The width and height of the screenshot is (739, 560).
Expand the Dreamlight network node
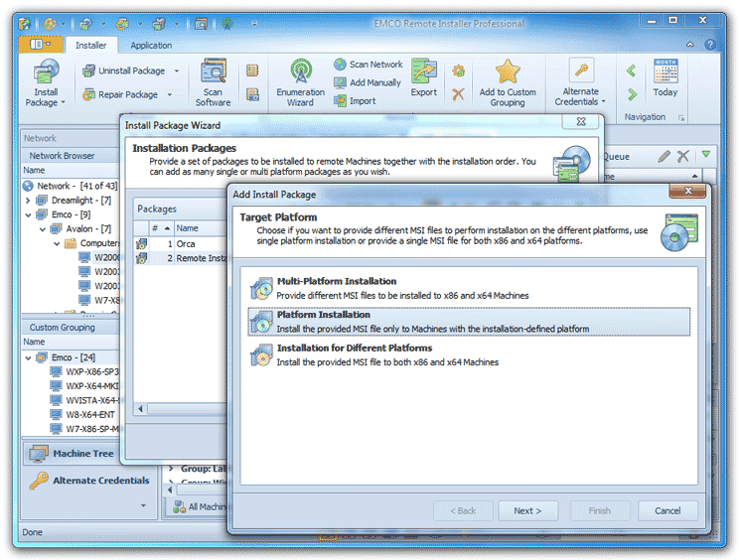tap(28, 201)
